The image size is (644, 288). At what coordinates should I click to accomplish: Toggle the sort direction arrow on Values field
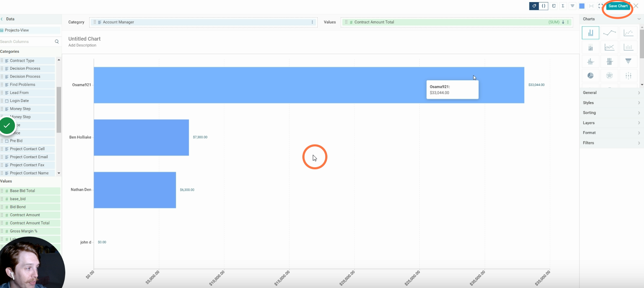pos(563,22)
